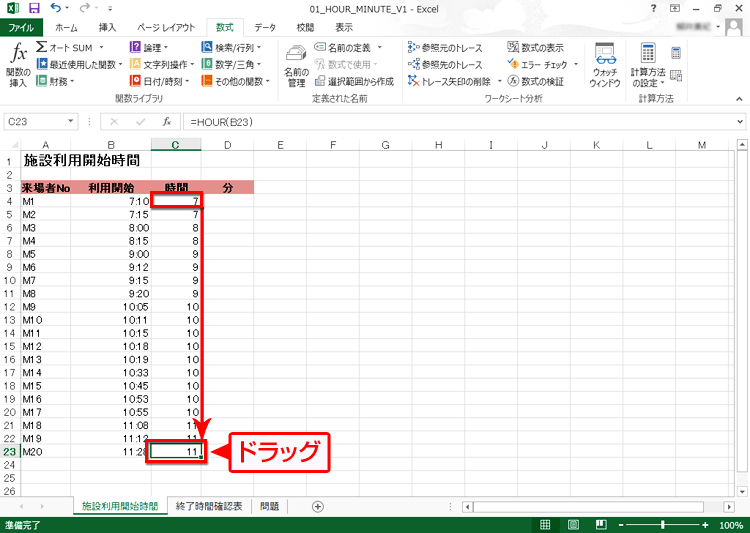Click Error Checking (エラー チェック)
This screenshot has width=750, height=533.
pos(538,64)
